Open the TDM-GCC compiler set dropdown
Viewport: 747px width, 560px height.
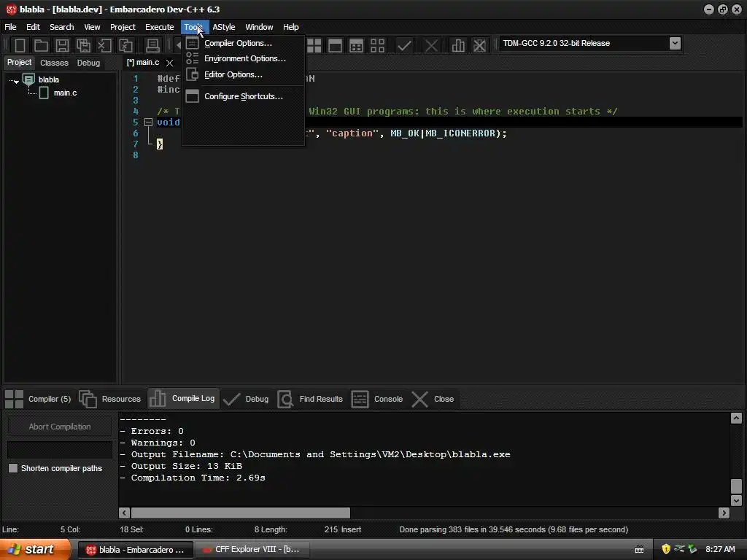click(675, 43)
